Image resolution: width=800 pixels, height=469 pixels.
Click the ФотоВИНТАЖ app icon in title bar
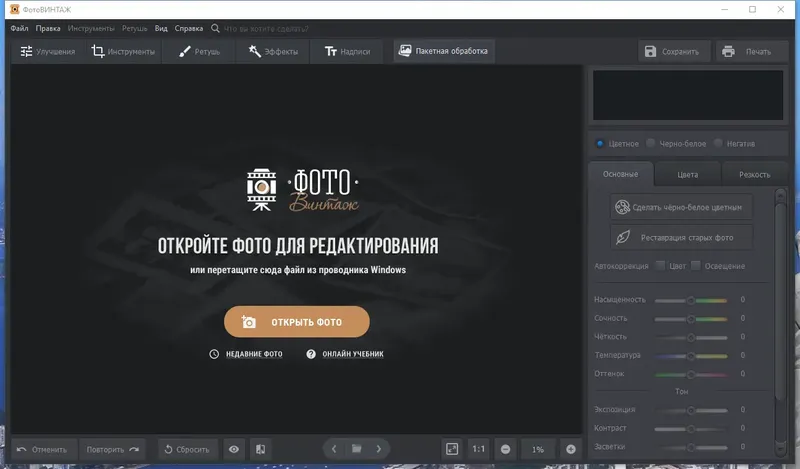click(14, 9)
